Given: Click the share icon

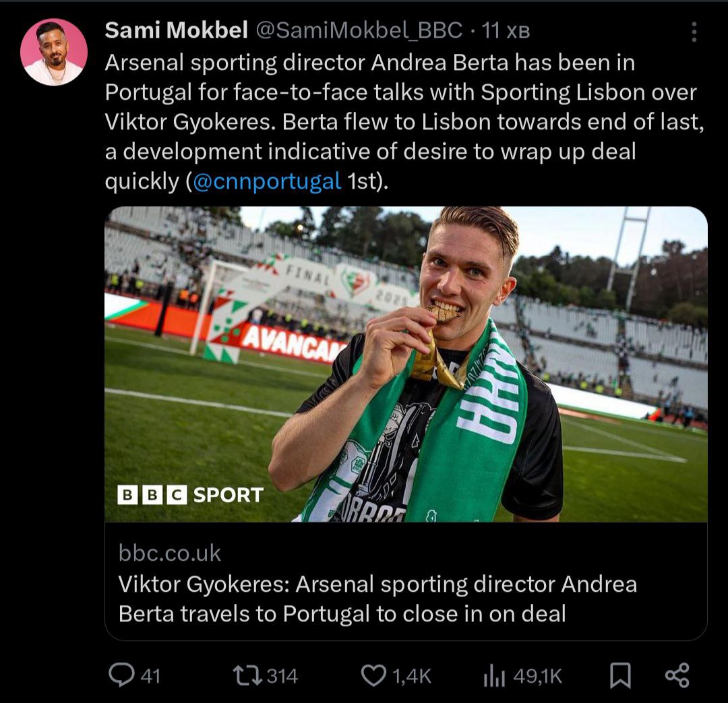Looking at the screenshot, I should tap(677, 675).
